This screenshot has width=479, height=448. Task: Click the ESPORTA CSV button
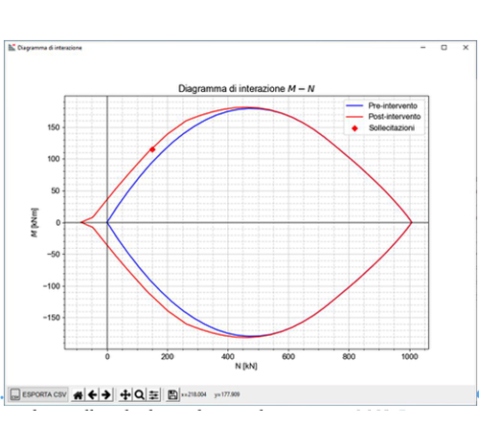pos(38,394)
